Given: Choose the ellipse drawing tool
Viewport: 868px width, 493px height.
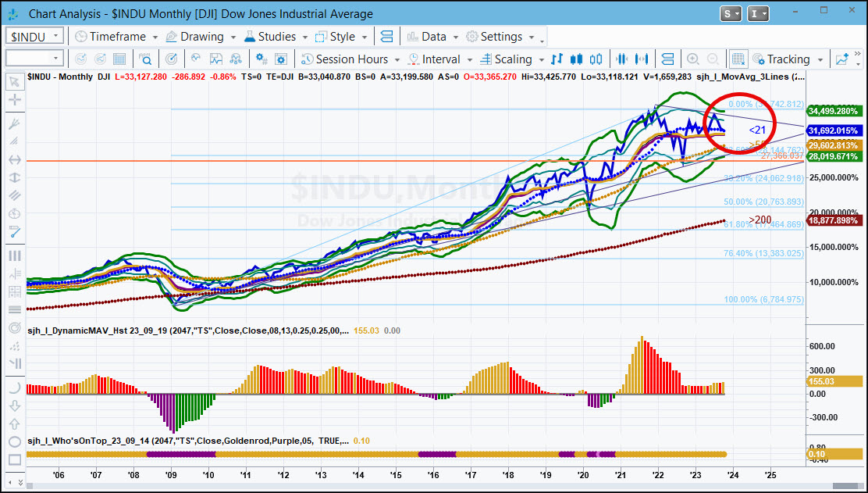Looking at the screenshot, I should [x=14, y=441].
